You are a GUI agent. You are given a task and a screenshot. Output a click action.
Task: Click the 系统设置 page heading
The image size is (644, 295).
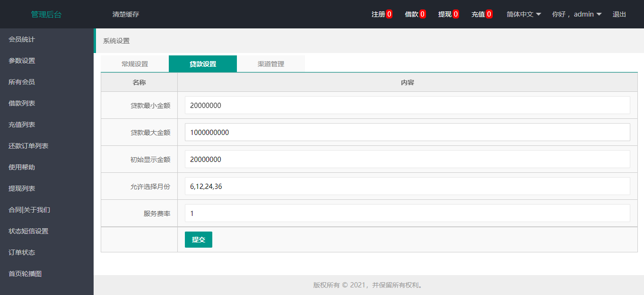point(116,41)
